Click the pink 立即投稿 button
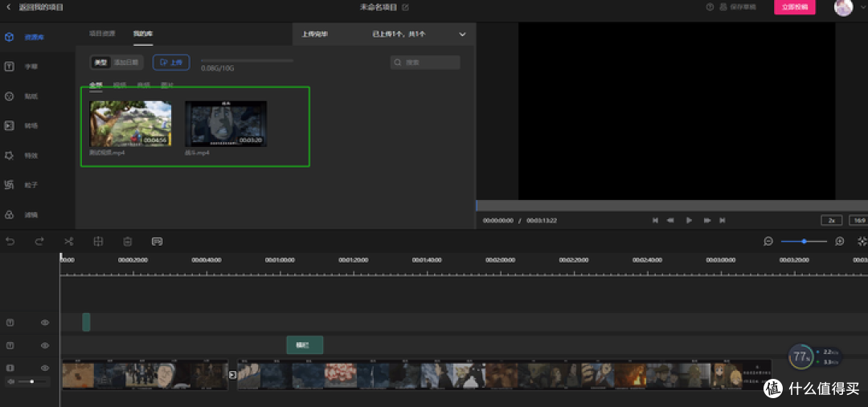The height and width of the screenshot is (407, 868). click(794, 7)
